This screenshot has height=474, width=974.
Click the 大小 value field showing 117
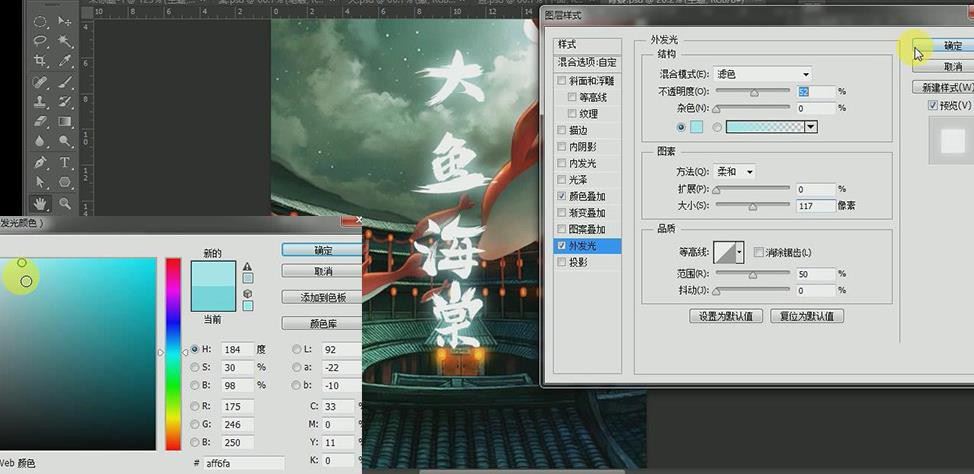tap(816, 206)
